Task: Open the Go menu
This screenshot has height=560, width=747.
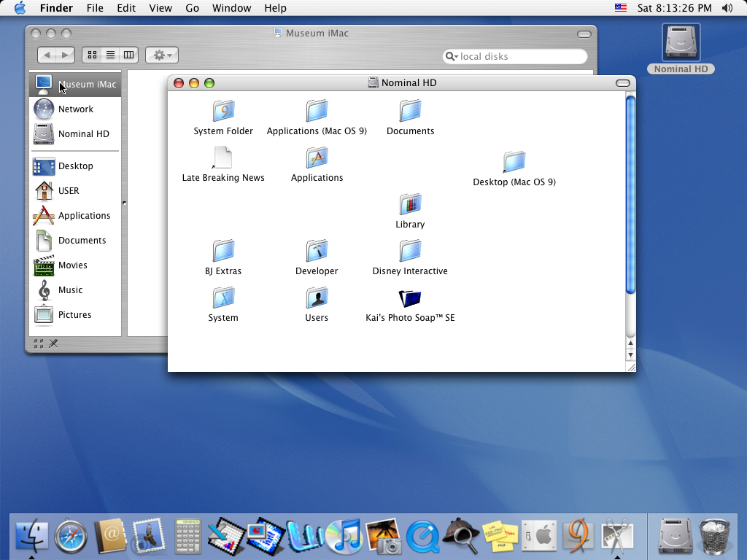Action: 192,8
